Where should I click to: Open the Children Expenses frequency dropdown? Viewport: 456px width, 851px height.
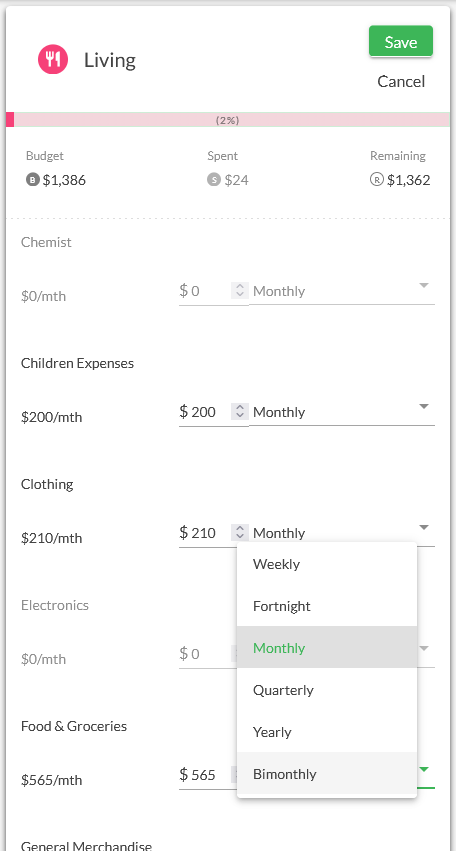[x=341, y=412]
